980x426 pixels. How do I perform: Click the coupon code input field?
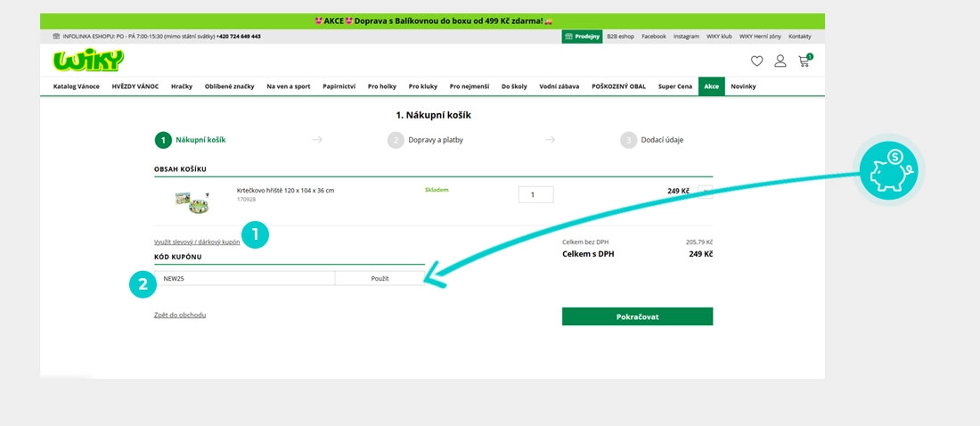[244, 279]
